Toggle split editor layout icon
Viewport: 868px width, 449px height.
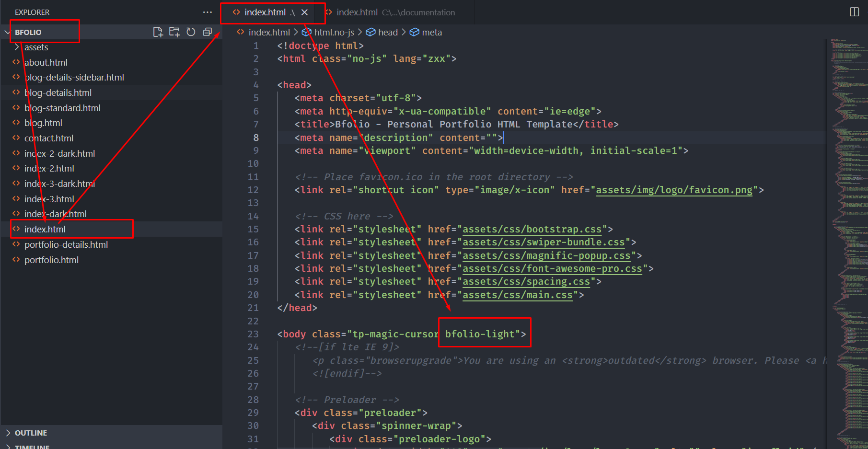point(854,12)
